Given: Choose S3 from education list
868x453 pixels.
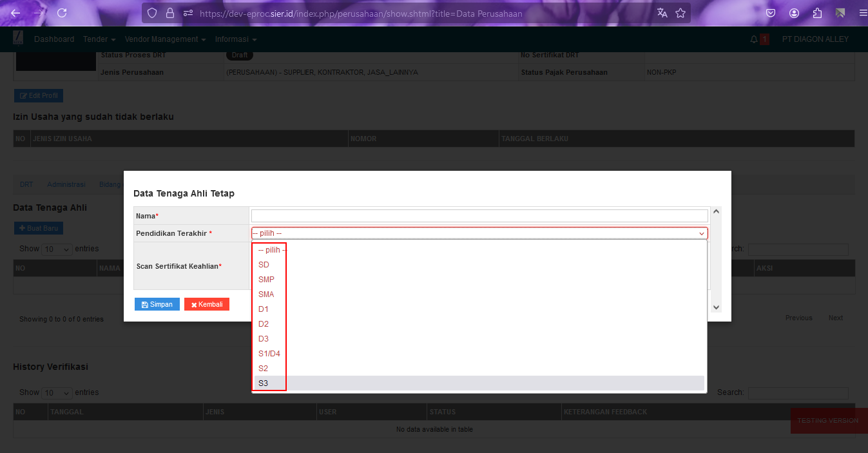Looking at the screenshot, I should (479, 383).
